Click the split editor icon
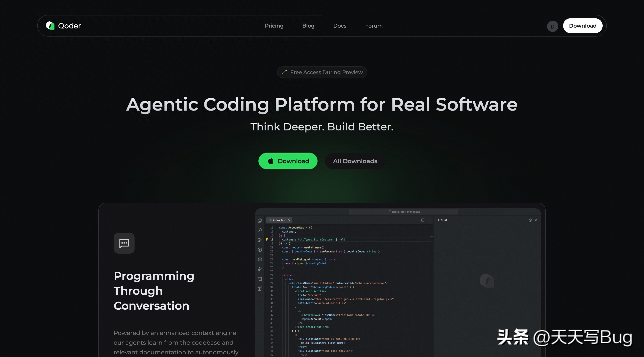Image resolution: width=644 pixels, height=357 pixels. pos(422,220)
